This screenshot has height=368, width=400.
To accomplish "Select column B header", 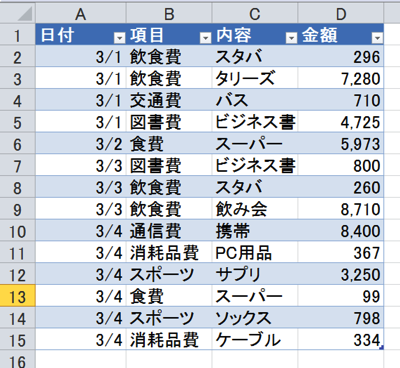I will pos(169,14).
